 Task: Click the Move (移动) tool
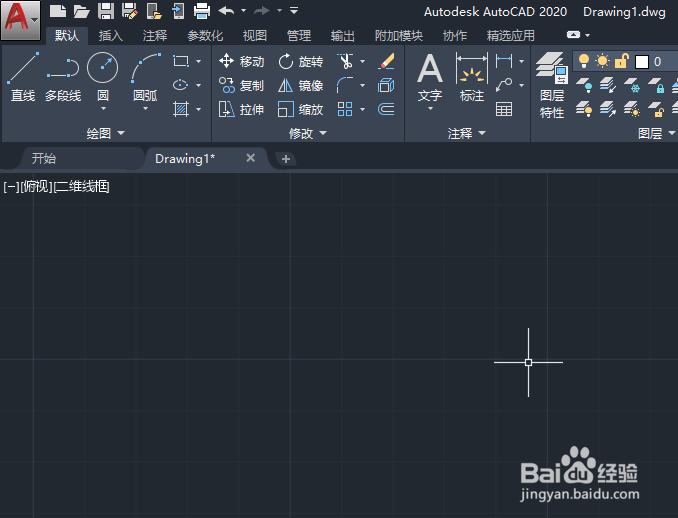click(x=241, y=61)
